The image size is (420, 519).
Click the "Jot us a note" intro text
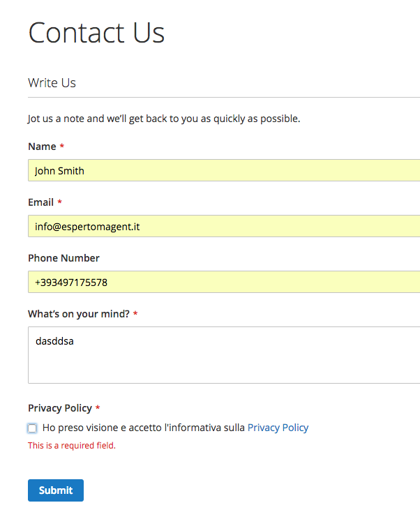[164, 119]
